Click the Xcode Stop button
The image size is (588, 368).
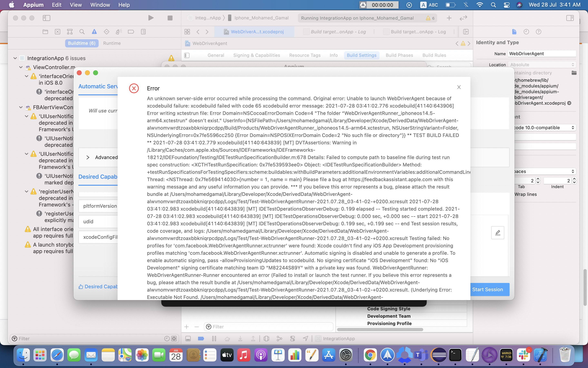[x=170, y=18]
